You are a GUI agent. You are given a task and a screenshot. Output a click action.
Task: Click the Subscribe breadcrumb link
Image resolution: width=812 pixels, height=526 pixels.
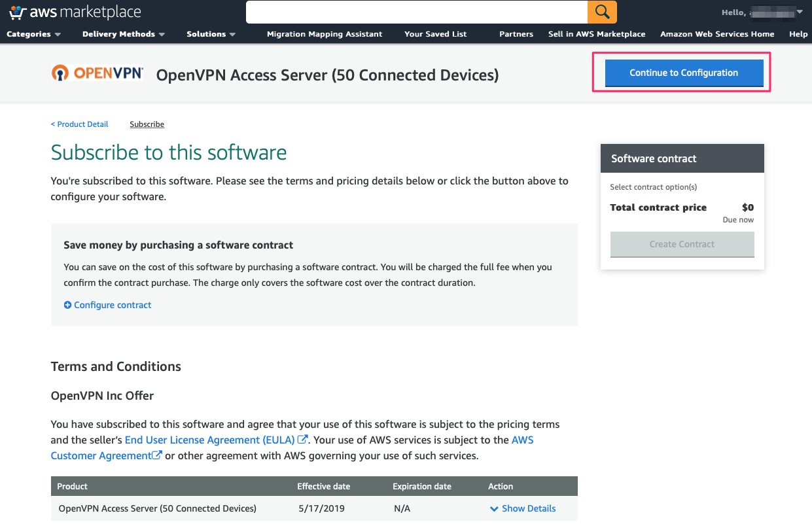point(147,124)
